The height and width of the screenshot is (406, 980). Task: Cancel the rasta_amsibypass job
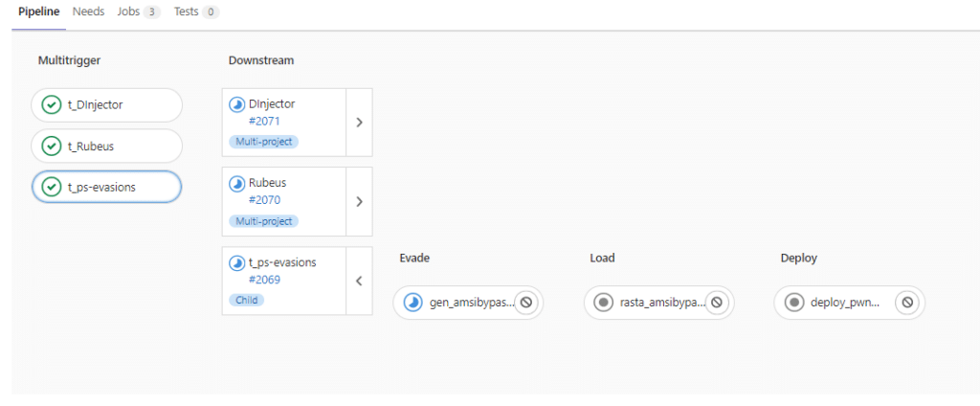point(716,303)
